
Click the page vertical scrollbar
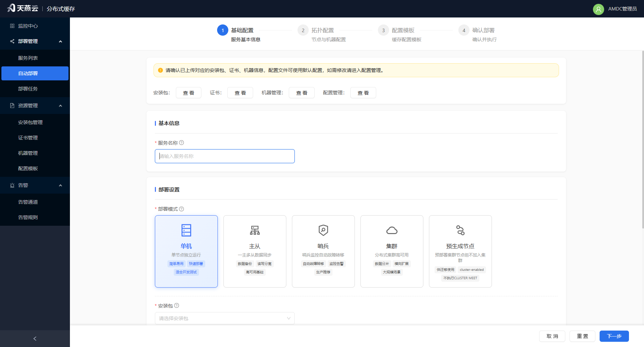coord(643,140)
